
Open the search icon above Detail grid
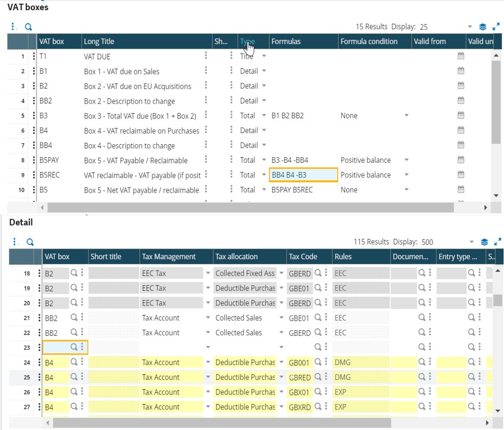30,242
